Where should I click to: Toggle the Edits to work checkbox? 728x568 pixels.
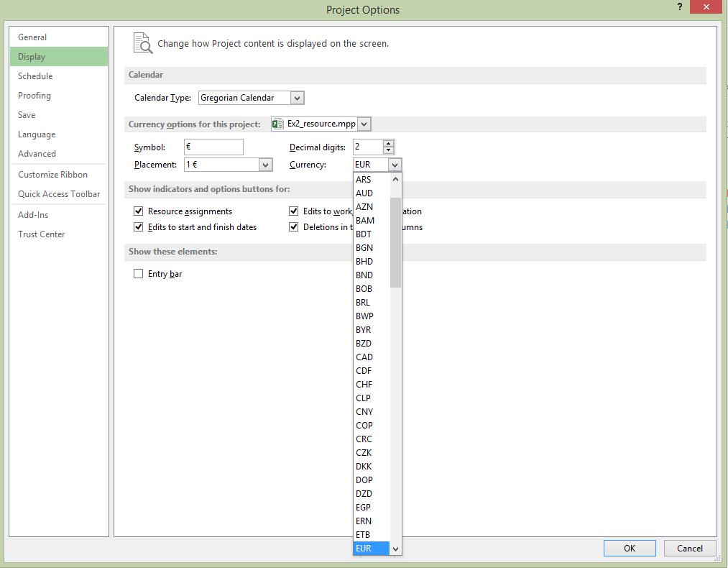293,211
